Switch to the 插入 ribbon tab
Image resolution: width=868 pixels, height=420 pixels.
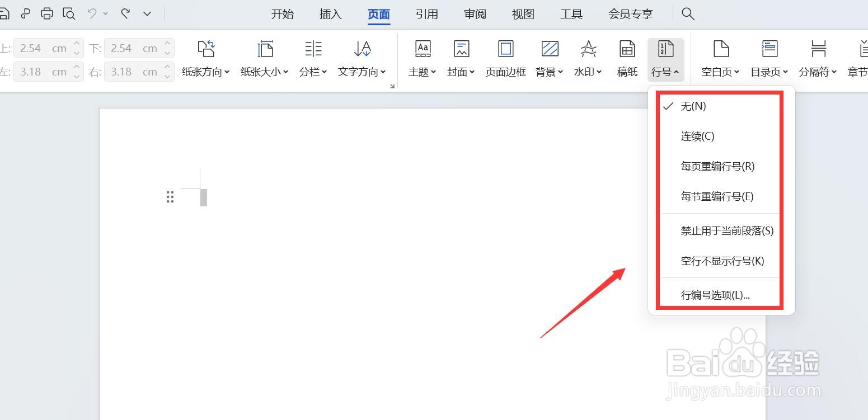pyautogui.click(x=330, y=14)
